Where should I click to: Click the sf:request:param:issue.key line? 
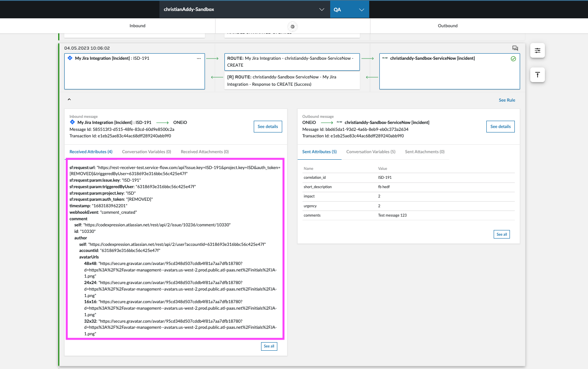pyautogui.click(x=105, y=180)
